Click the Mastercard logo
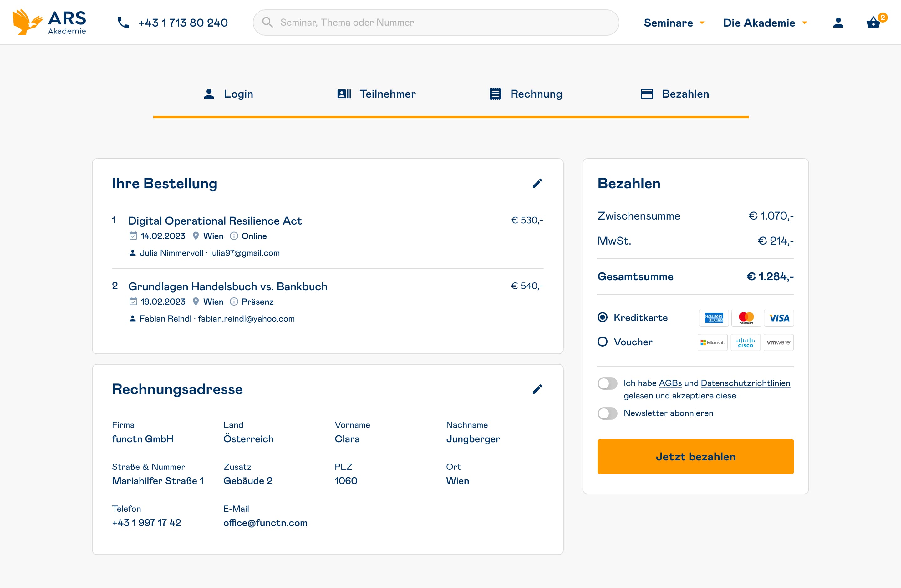Viewport: 901px width, 588px height. [x=746, y=318]
